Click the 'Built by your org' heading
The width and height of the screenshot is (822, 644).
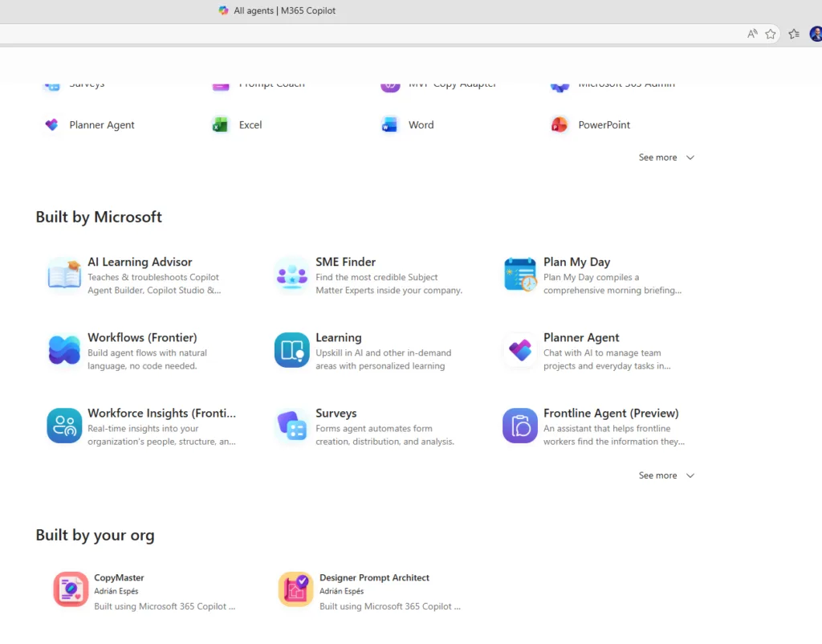click(95, 535)
